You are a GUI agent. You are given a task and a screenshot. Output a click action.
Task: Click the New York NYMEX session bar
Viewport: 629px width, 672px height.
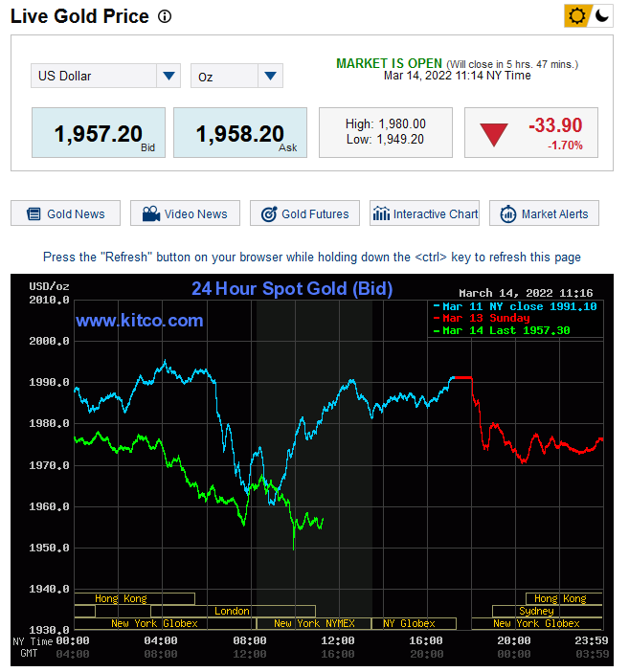click(314, 623)
